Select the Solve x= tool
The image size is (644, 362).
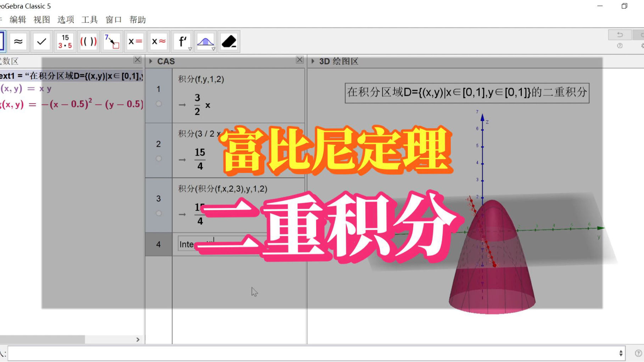coord(135,41)
